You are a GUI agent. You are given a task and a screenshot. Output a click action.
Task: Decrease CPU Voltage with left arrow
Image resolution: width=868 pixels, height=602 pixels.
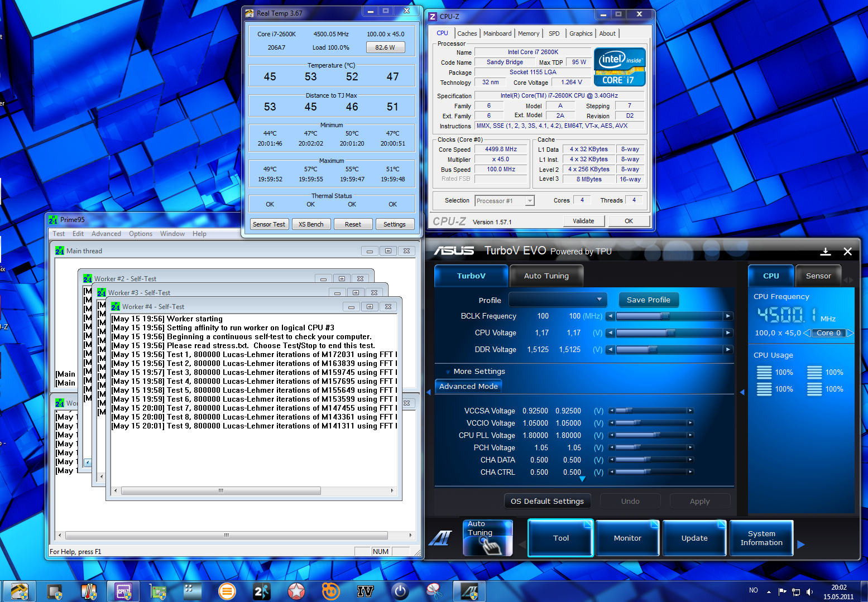coord(611,333)
